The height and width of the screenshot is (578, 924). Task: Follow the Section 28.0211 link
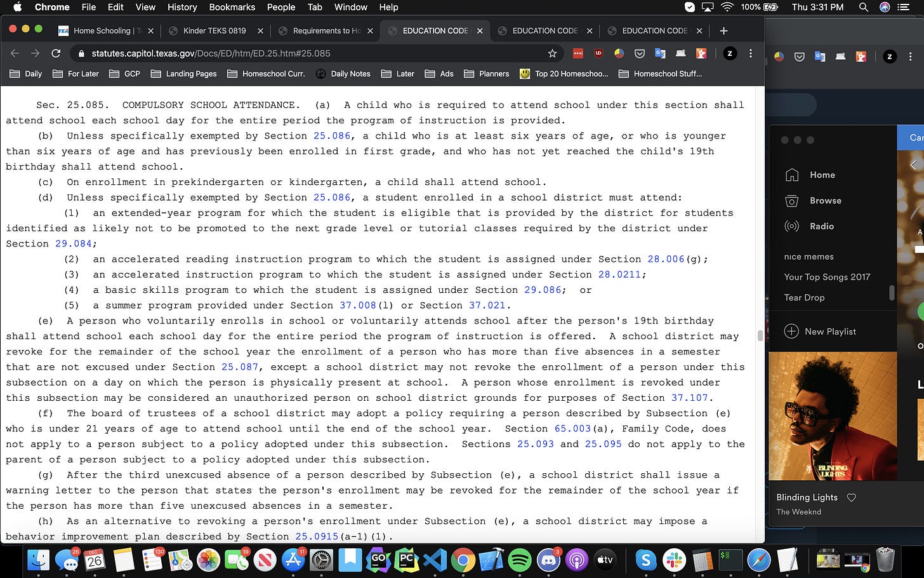point(620,274)
